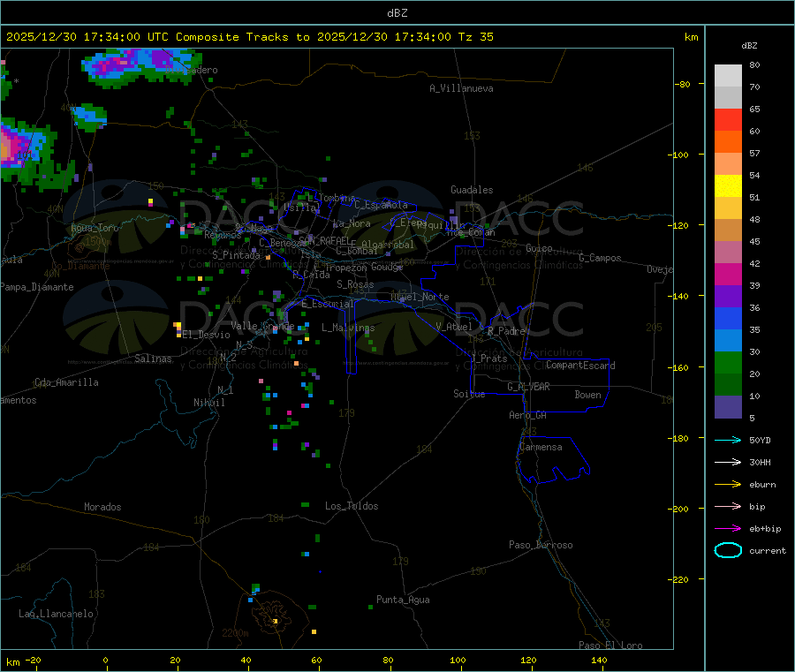Click the 140 km bottom axis label
Viewport: 795px width, 672px height.
(599, 660)
